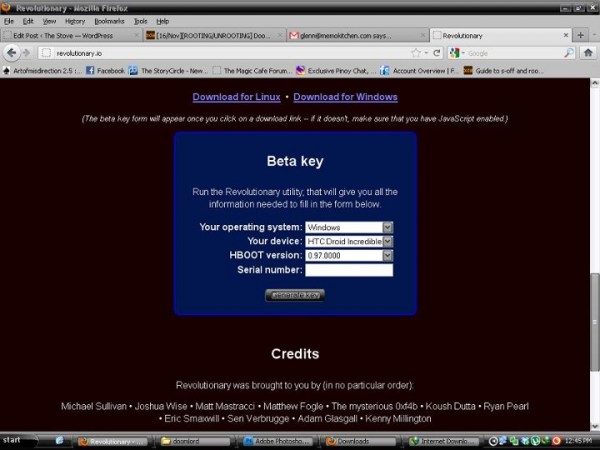Screen dimensions: 600x450
Task: Open the Bookmarks menu
Action: click(x=109, y=21)
